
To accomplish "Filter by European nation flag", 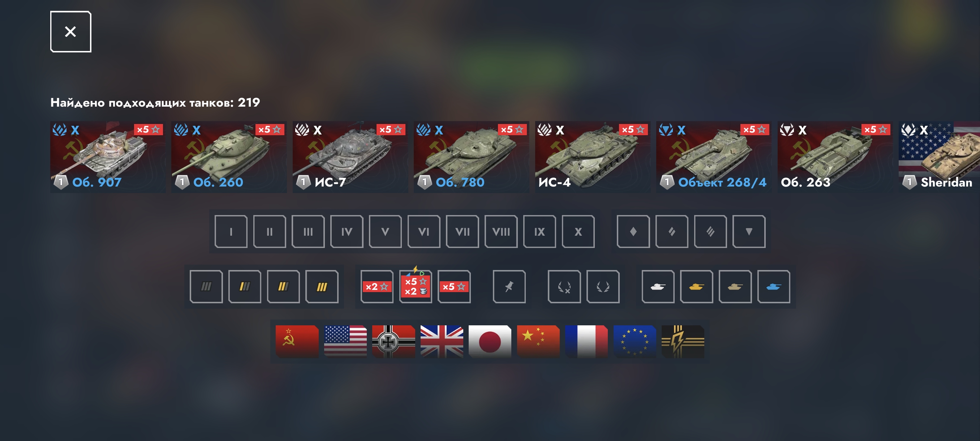I will [x=635, y=341].
